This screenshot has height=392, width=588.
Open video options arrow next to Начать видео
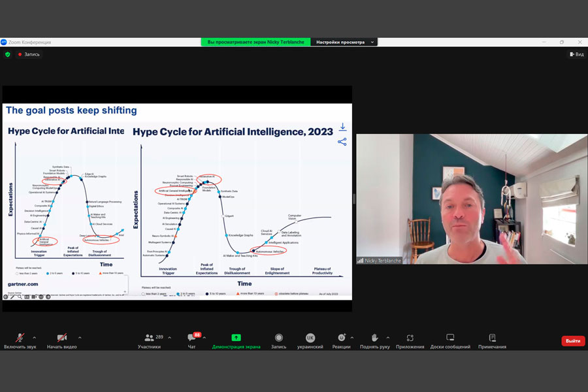pos(80,338)
